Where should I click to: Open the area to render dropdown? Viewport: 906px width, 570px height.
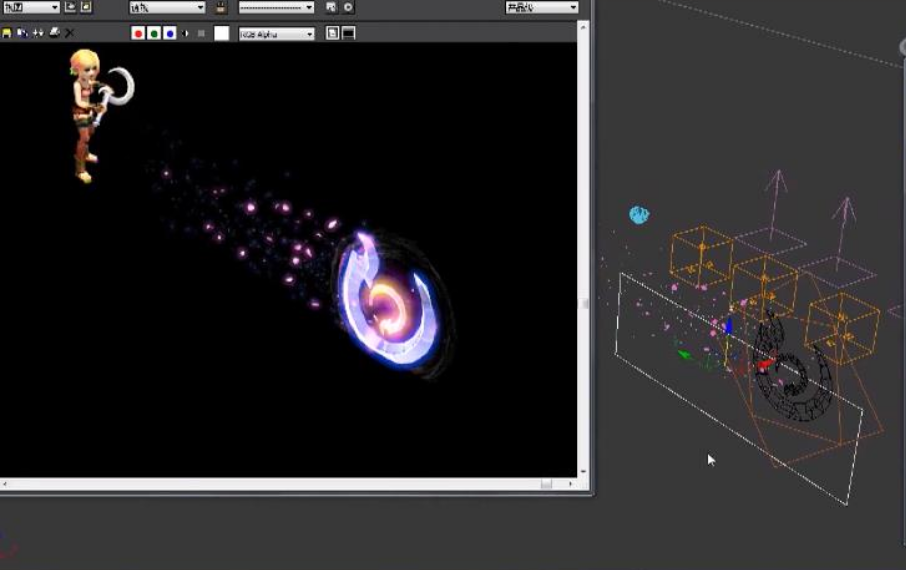pyautogui.click(x=31, y=7)
